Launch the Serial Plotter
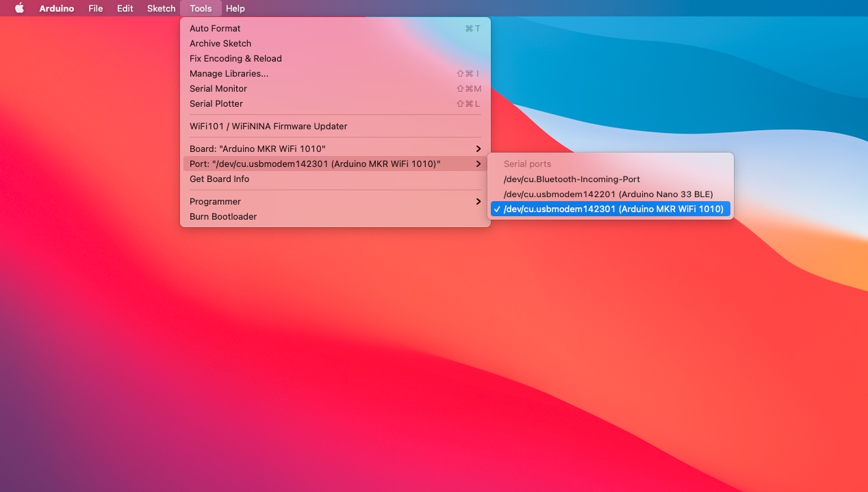Screen dimensions: 868x492 tap(216, 104)
